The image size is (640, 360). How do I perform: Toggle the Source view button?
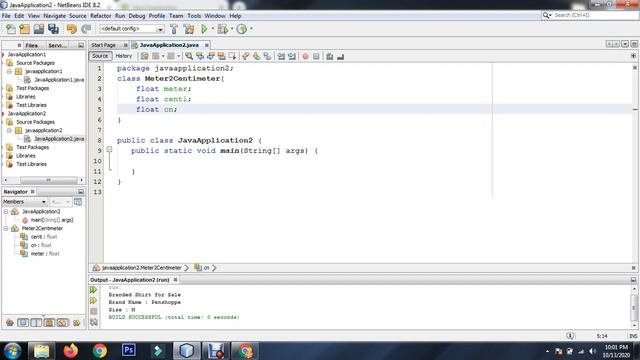(x=100, y=56)
